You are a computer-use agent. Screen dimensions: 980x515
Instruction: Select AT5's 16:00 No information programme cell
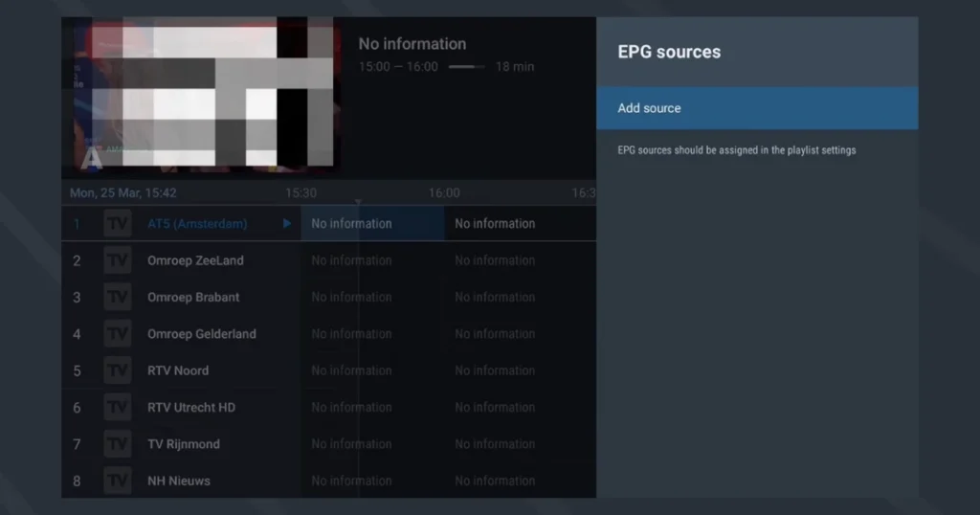520,224
